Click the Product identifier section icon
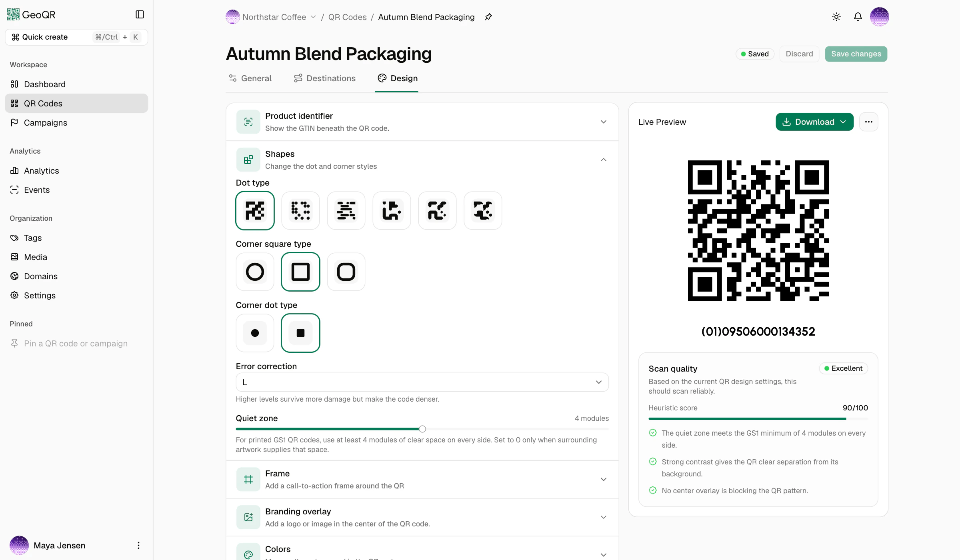This screenshot has width=960, height=560. [x=248, y=122]
